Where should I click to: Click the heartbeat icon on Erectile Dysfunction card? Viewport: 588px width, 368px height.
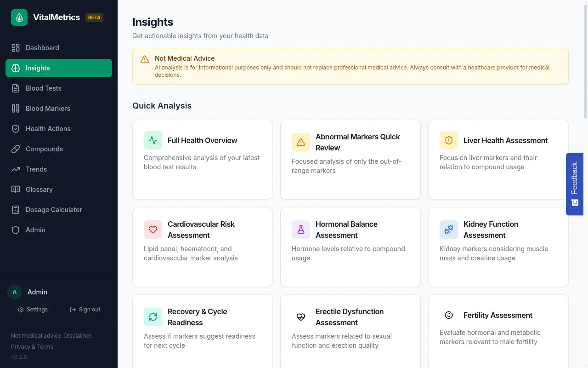pos(301,317)
